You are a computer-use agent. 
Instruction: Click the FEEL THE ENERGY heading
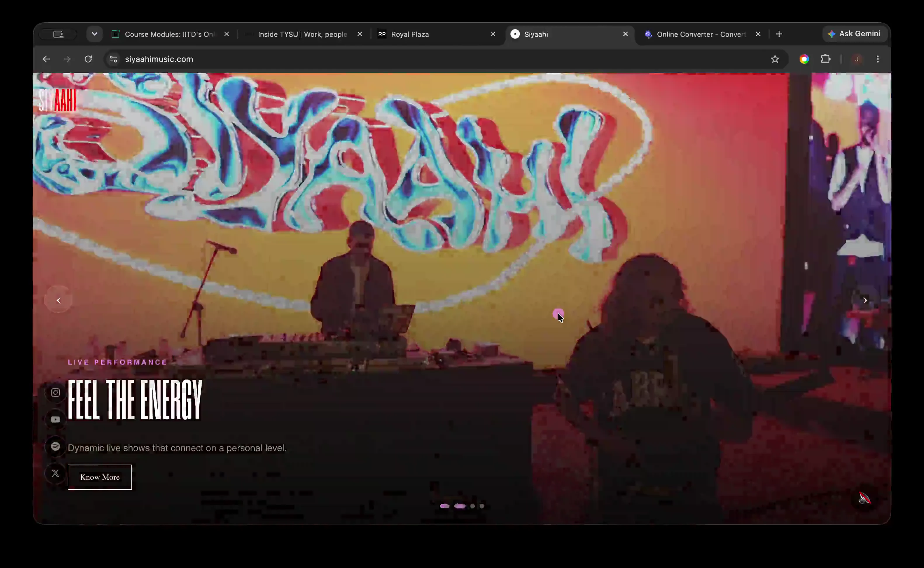[135, 400]
